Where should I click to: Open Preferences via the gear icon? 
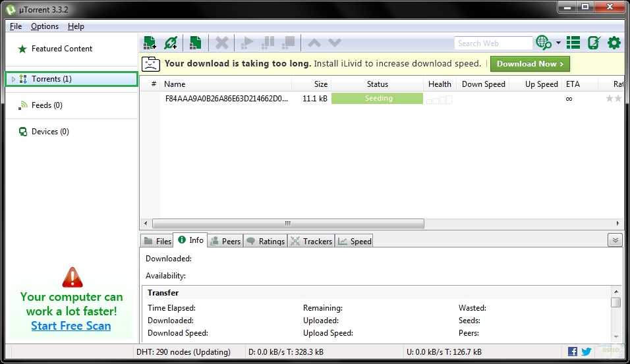614,43
